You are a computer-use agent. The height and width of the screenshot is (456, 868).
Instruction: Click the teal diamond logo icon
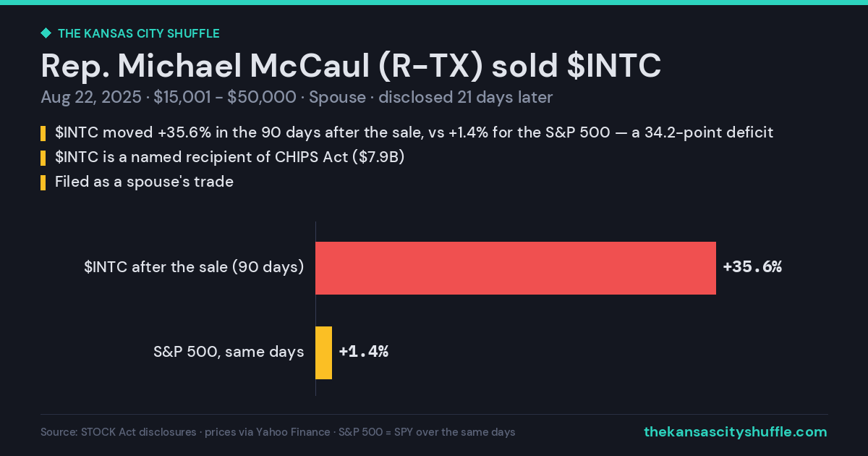pos(46,33)
